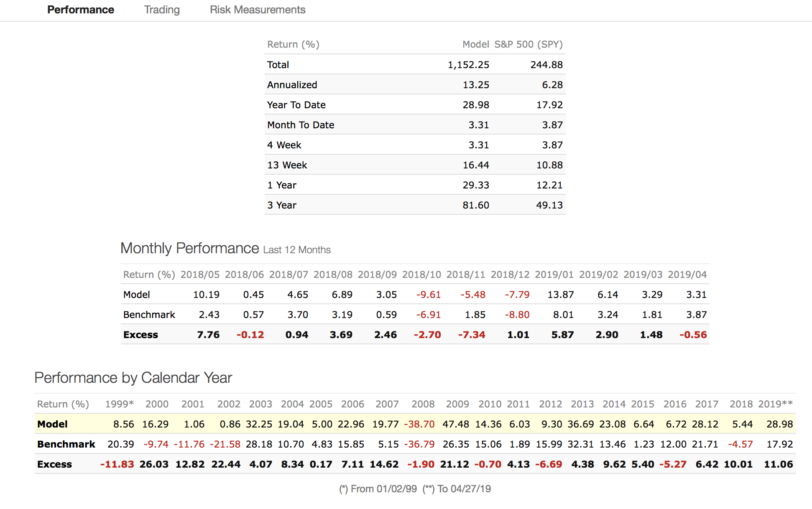Select the Year To Date row
Image resolution: width=812 pixels, height=509 pixels.
(296, 105)
